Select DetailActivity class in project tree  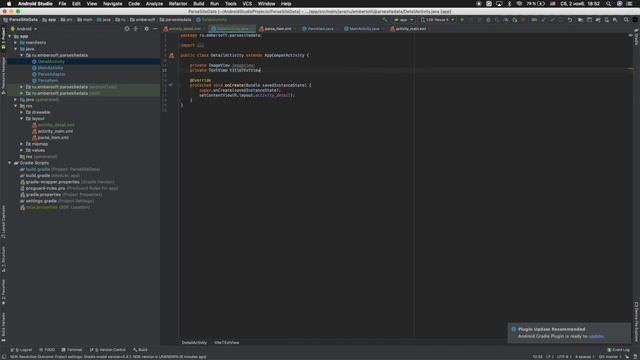[x=51, y=62]
